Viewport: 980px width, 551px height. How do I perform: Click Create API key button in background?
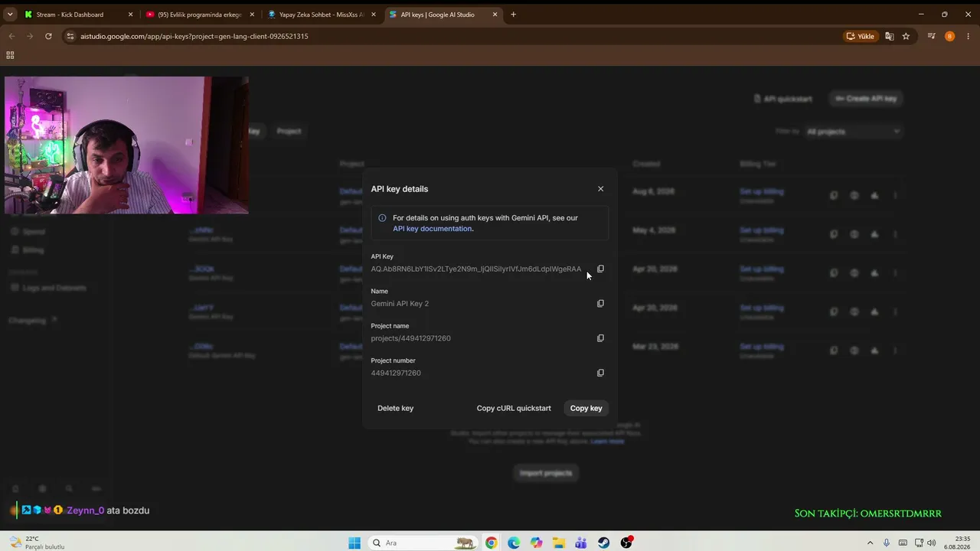click(866, 99)
